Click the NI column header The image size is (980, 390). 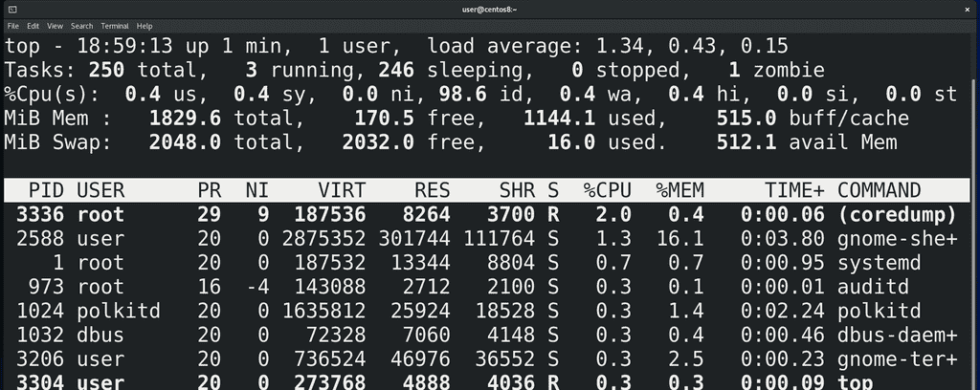click(x=256, y=190)
